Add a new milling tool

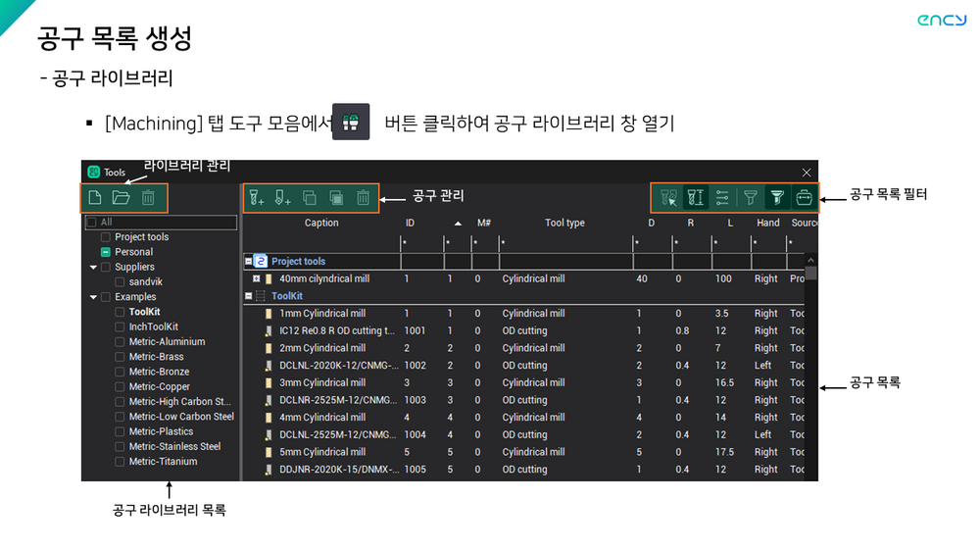click(x=257, y=198)
